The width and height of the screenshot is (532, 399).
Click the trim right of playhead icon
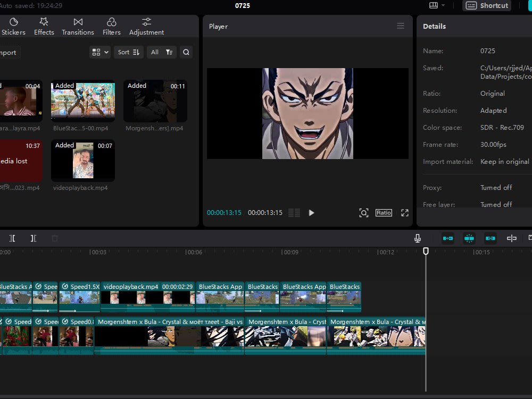click(33, 238)
